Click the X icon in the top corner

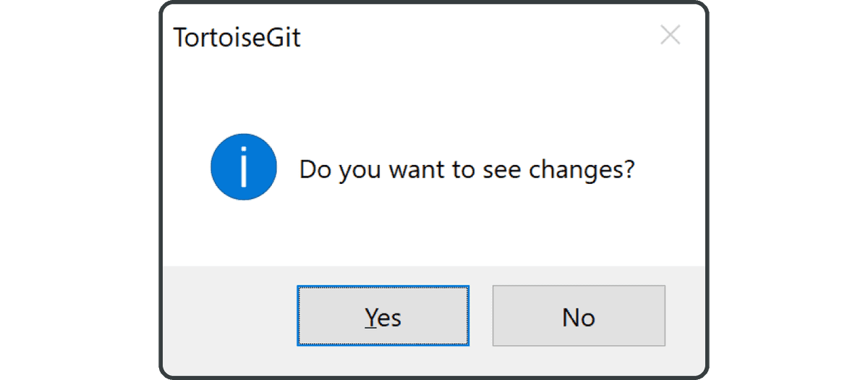click(671, 35)
